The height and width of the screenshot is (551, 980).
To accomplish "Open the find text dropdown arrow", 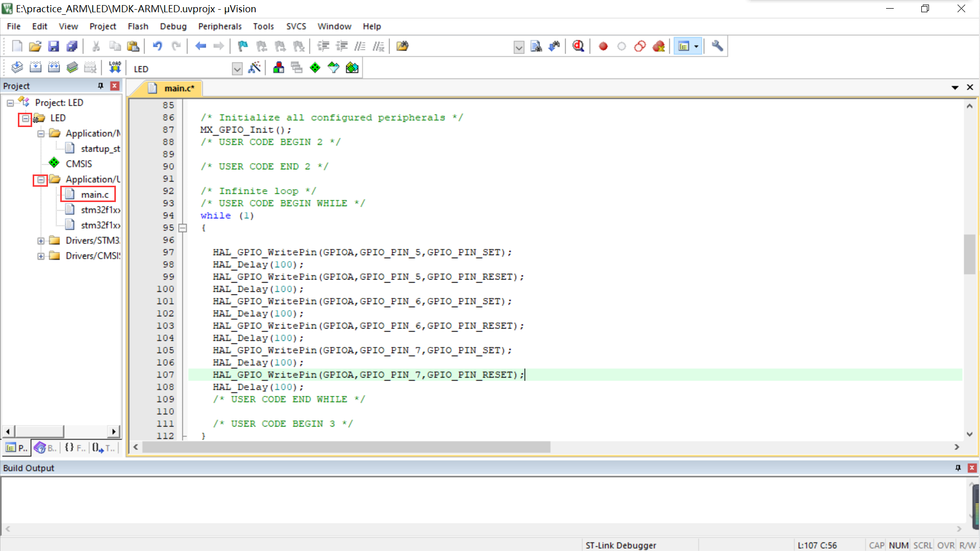I will (x=519, y=47).
